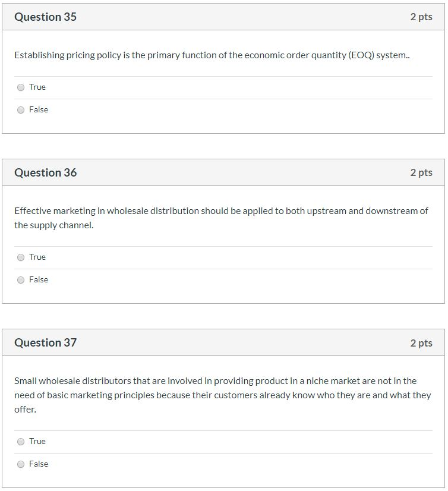Select False for Question 35
Viewport: 448px width, 491px height.
tap(21, 109)
